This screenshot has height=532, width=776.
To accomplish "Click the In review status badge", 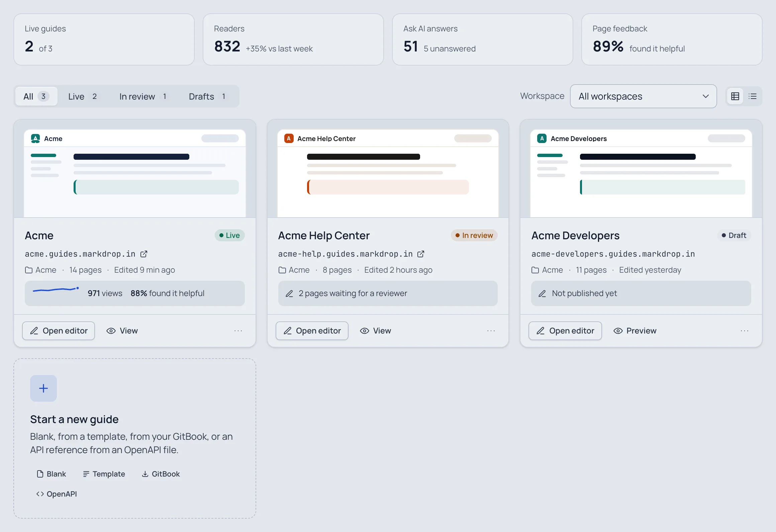I will [474, 235].
